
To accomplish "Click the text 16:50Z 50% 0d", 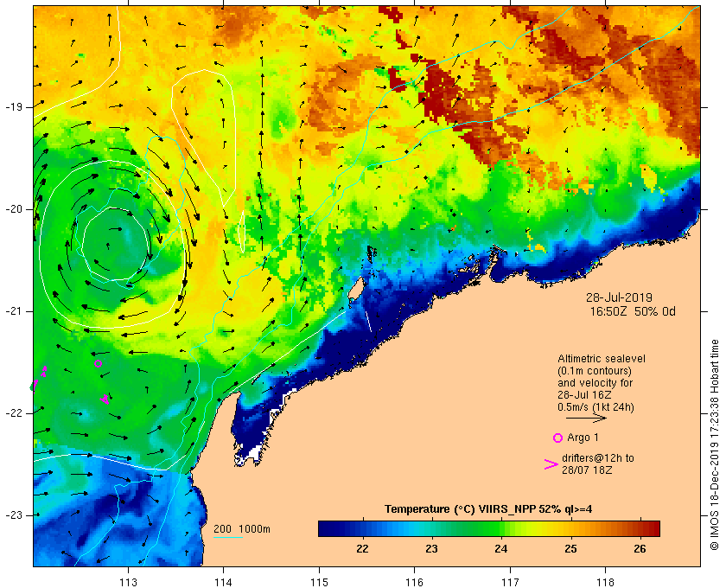I will pos(633,311).
